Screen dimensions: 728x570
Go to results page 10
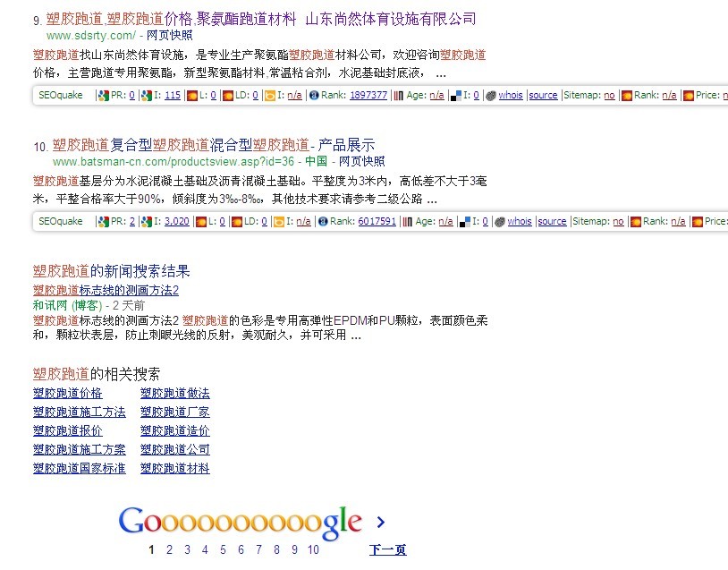point(313,550)
